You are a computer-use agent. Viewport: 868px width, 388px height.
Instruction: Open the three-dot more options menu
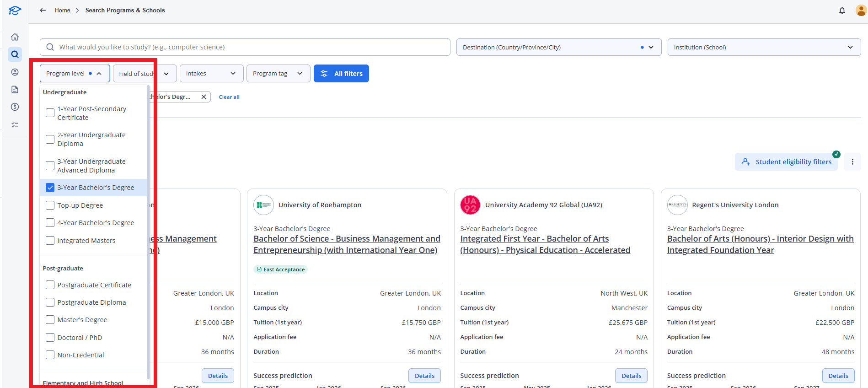[x=852, y=162]
